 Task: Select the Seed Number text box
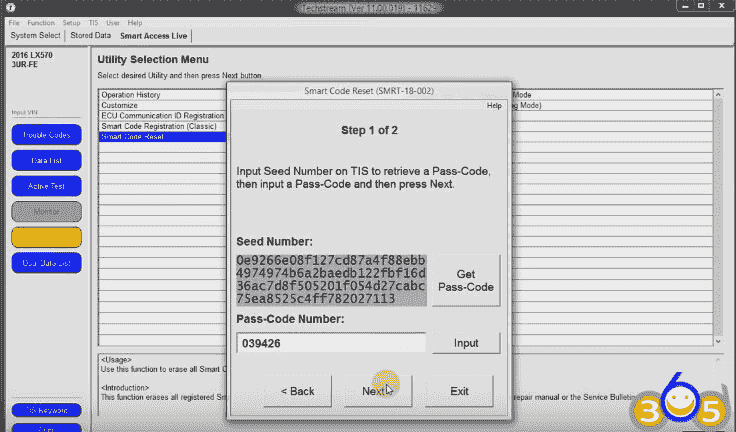click(331, 279)
